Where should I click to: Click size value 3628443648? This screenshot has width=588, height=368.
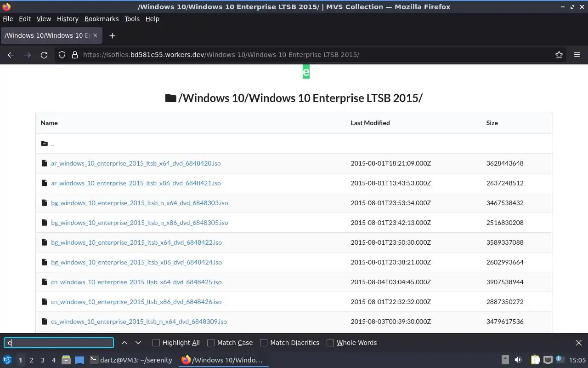tap(505, 163)
